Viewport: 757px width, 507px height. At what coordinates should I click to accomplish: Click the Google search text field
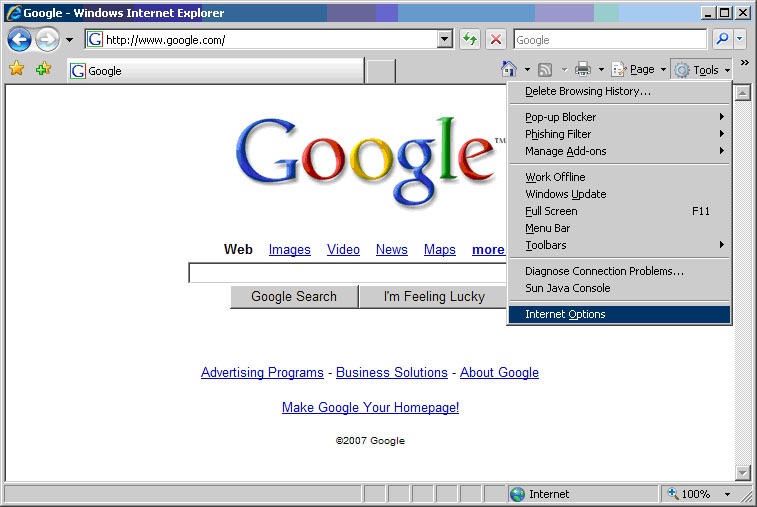[x=345, y=273]
